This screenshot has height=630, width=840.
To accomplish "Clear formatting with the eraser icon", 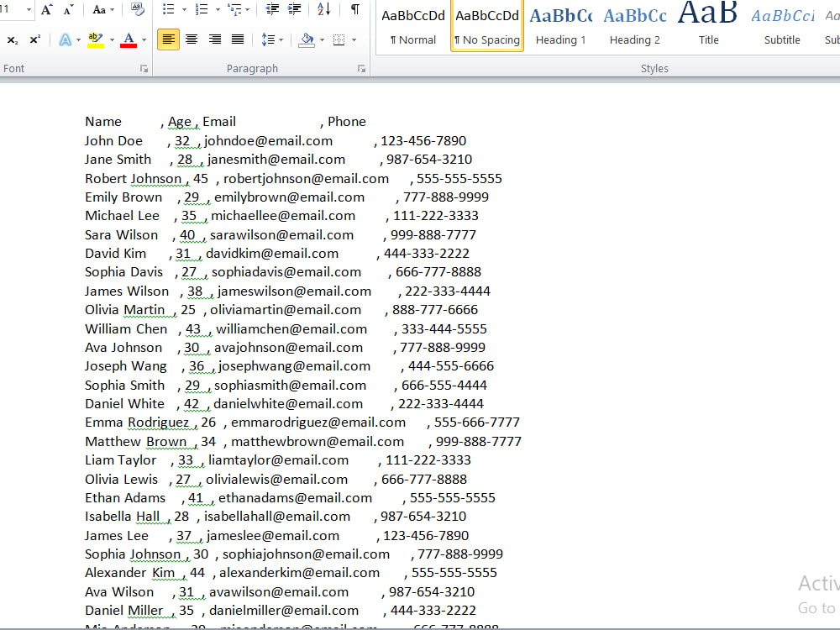I will click(x=138, y=9).
